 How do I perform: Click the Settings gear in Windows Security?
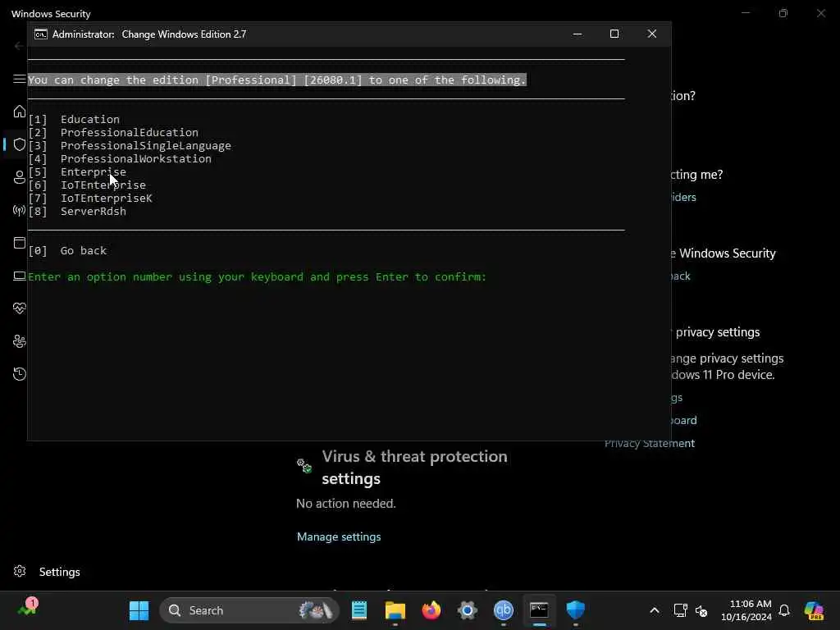click(20, 571)
